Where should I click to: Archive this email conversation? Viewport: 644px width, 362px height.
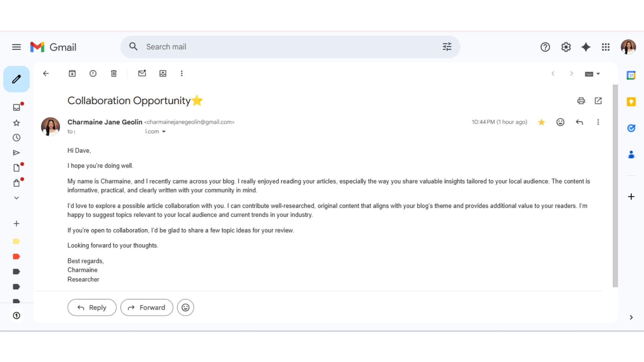pyautogui.click(x=72, y=73)
